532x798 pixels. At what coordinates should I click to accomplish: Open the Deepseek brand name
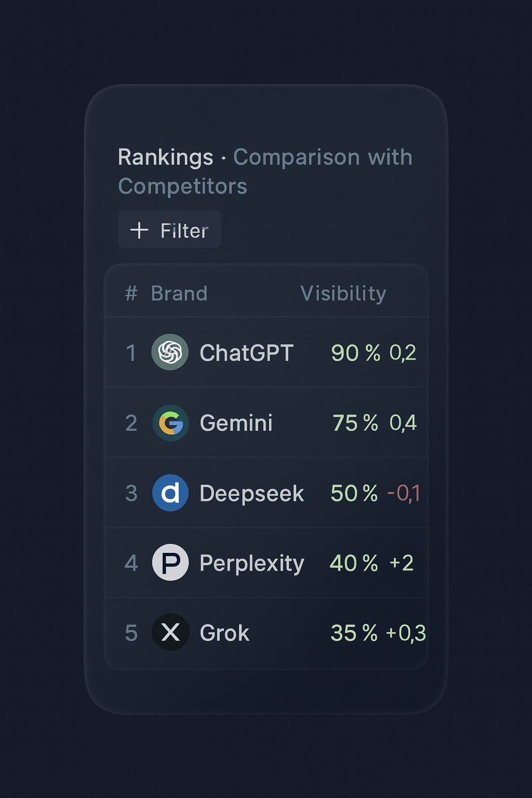click(251, 494)
